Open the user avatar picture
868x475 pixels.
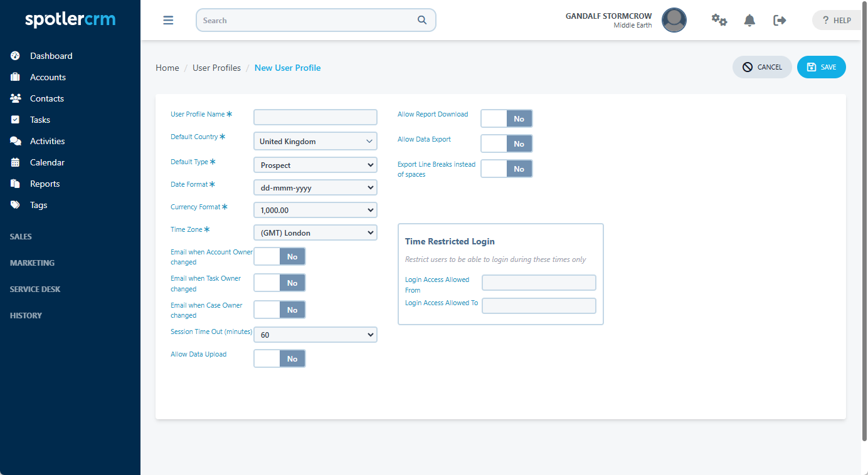pyautogui.click(x=674, y=20)
